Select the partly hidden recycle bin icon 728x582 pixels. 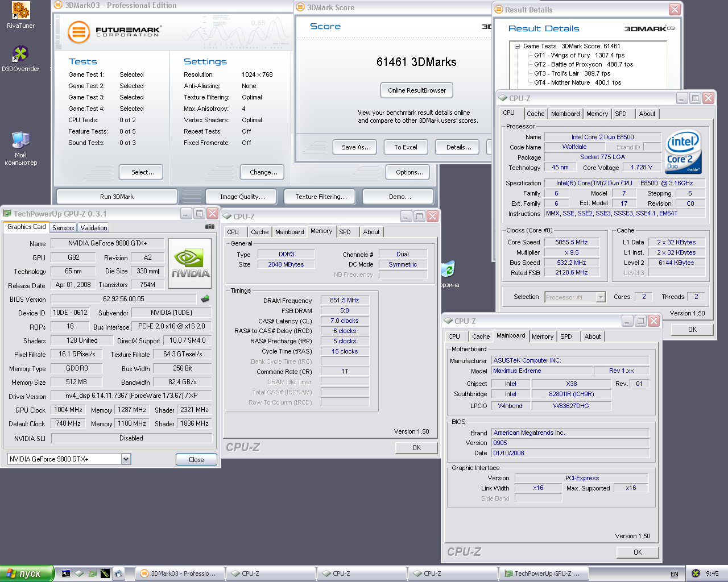point(448,269)
